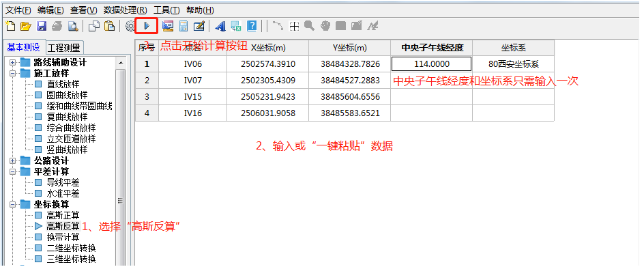Screen dimensions: 644x267
Task: Click the grayed hand pan icon
Action: pos(325,27)
